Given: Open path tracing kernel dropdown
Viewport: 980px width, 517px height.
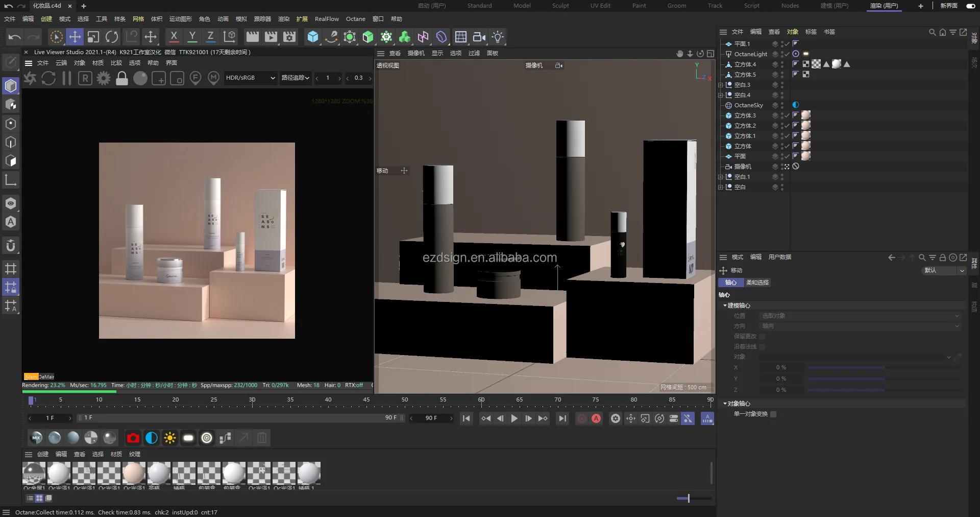Looking at the screenshot, I should pos(296,78).
